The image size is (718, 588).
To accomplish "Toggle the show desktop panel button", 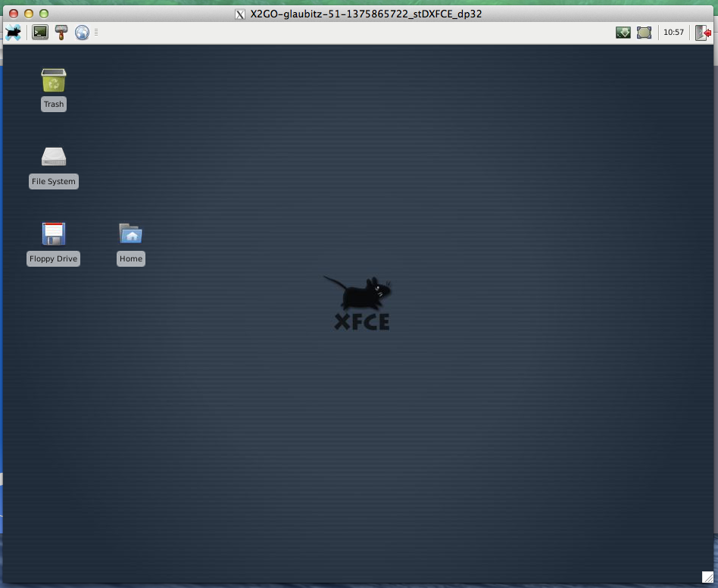I will pos(644,33).
